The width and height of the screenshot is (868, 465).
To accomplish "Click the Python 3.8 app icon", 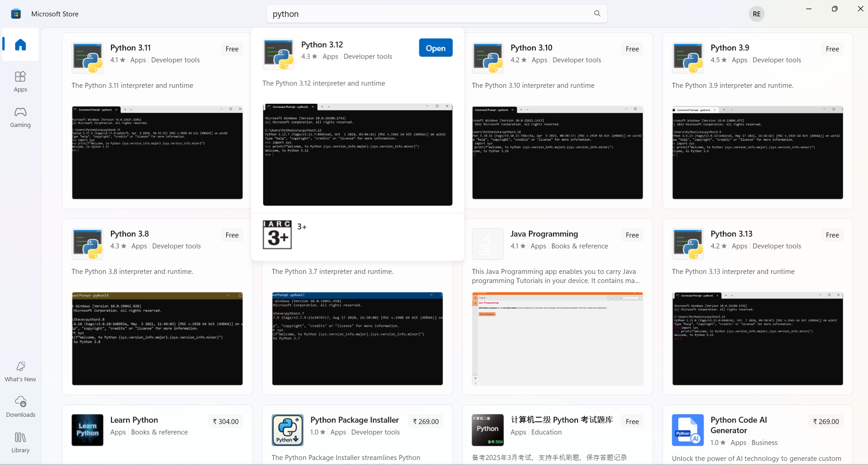I will pos(87,244).
